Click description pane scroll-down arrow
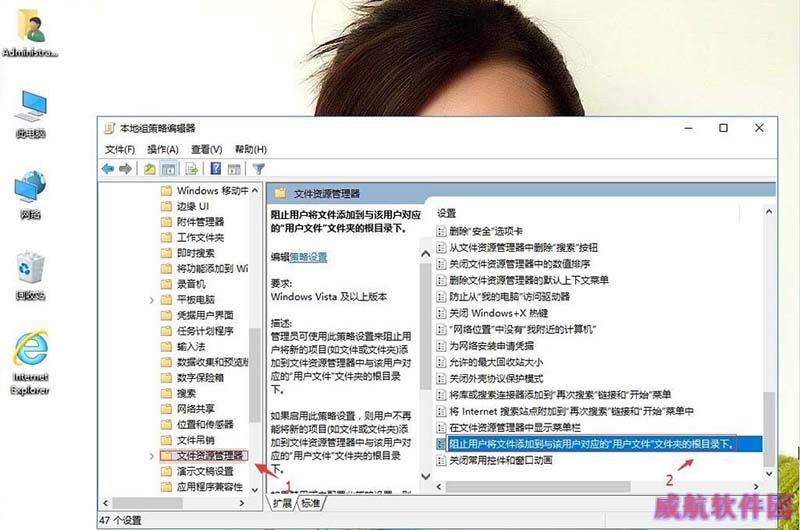Viewport: 800px width, 530px height. point(426,476)
